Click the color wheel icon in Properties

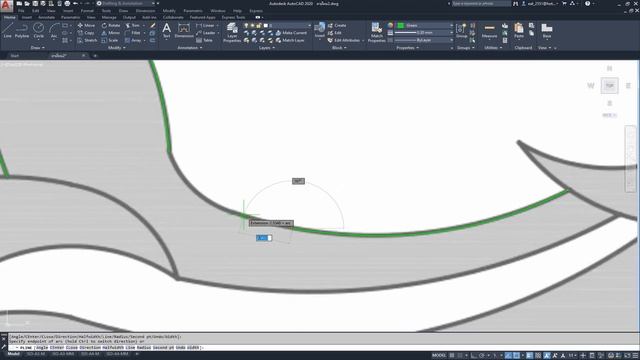click(x=390, y=25)
